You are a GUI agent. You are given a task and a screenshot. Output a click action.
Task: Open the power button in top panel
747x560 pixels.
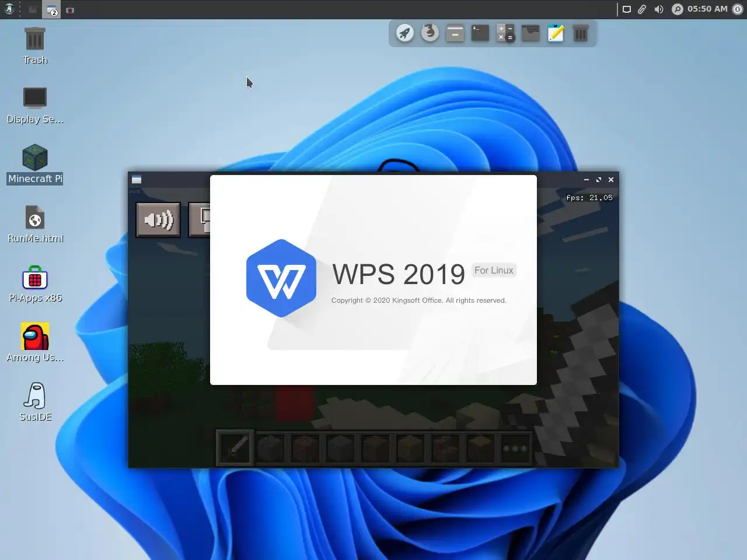tap(738, 9)
